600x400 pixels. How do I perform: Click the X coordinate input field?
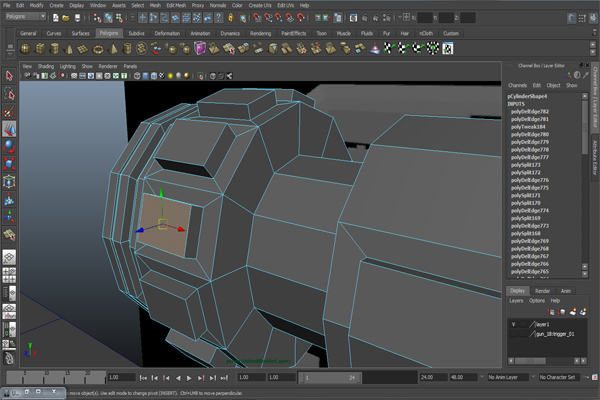424,18
